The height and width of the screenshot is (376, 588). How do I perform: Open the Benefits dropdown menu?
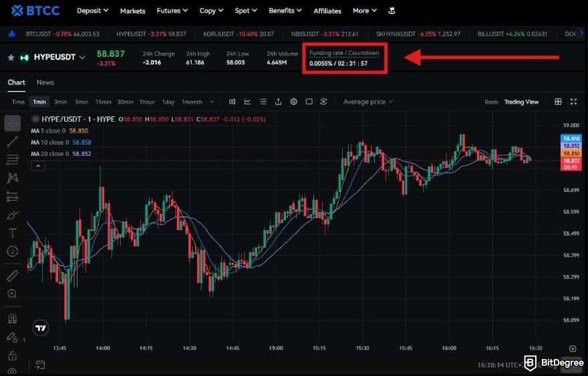(x=285, y=11)
